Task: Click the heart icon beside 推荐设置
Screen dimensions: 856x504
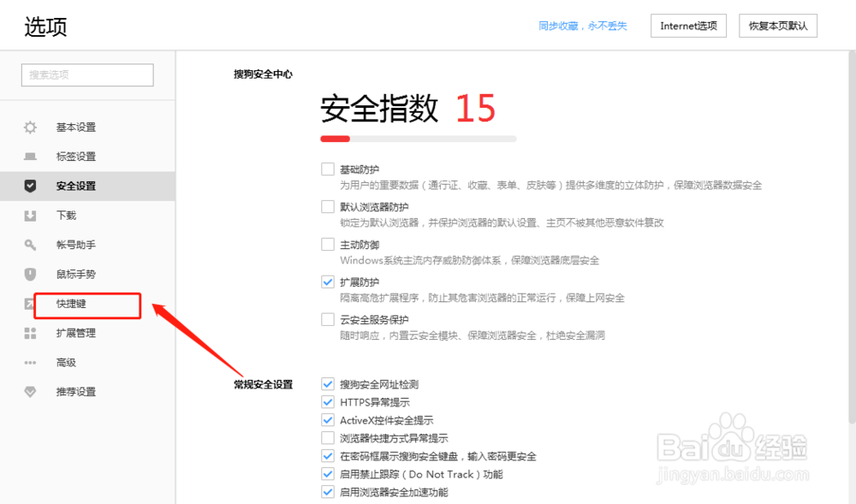Action: [x=30, y=392]
